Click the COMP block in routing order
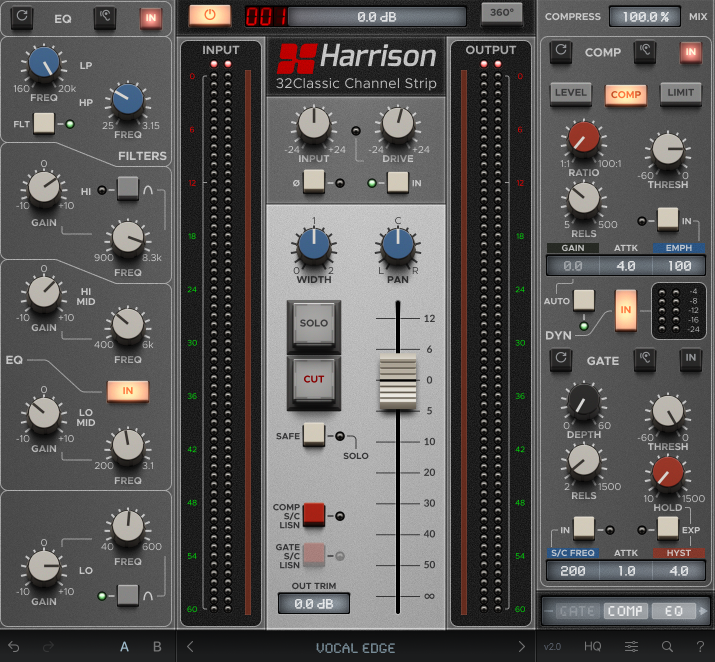The image size is (715, 662). tap(625, 611)
